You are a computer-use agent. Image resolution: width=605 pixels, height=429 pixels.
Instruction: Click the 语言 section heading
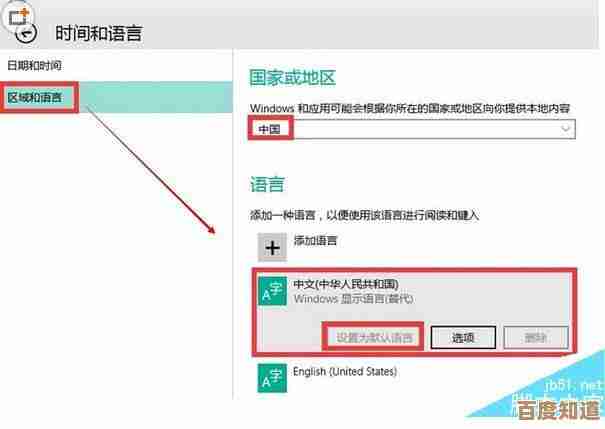[x=267, y=184]
